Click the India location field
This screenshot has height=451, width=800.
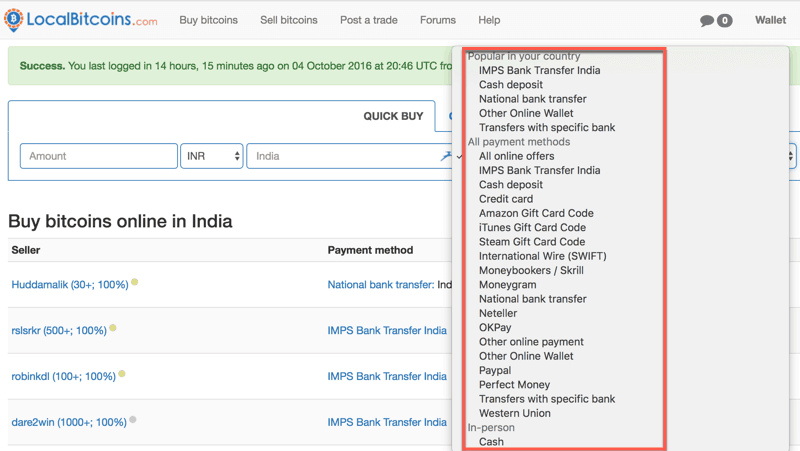[349, 156]
